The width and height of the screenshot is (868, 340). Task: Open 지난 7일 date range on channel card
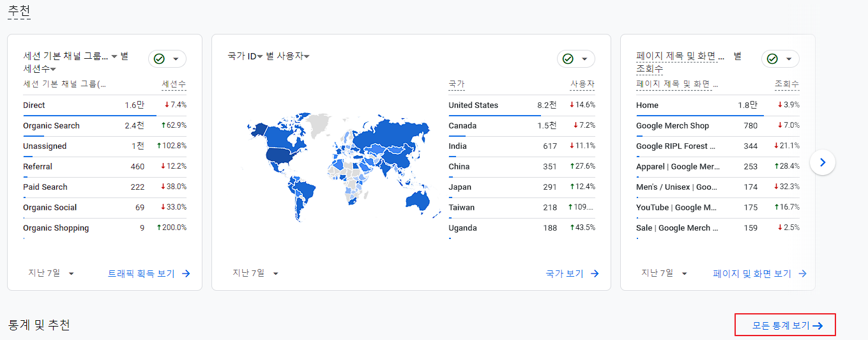pyautogui.click(x=52, y=273)
